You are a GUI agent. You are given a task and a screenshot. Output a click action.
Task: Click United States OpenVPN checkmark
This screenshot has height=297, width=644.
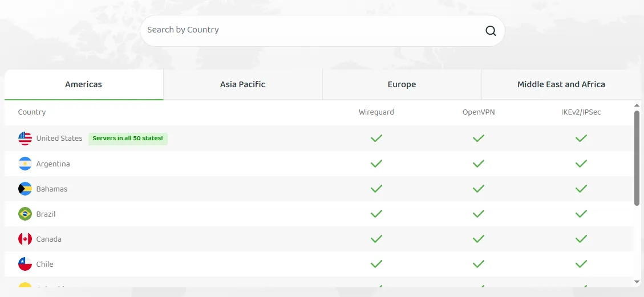pos(479,139)
